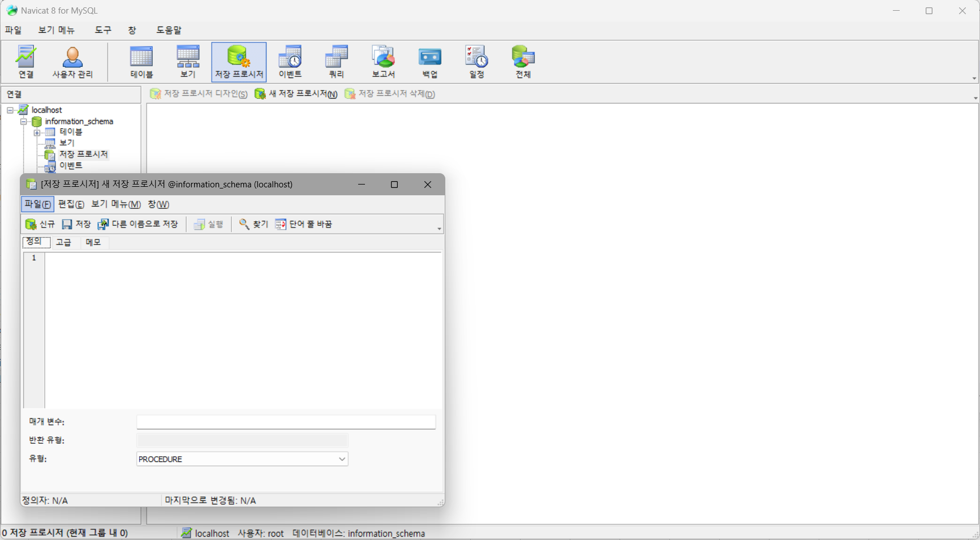The image size is (980, 540).
Task: Open the 이벤트 (Event) toolbar icon
Action: coord(290,61)
